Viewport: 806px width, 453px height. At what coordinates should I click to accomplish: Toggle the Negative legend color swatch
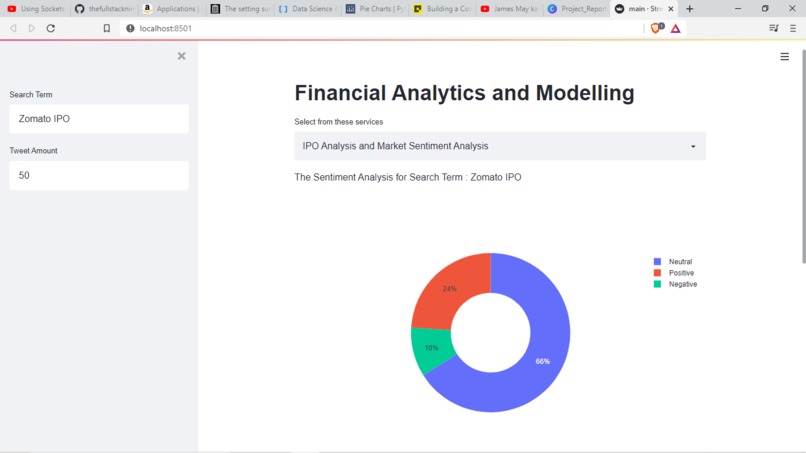[x=657, y=284]
